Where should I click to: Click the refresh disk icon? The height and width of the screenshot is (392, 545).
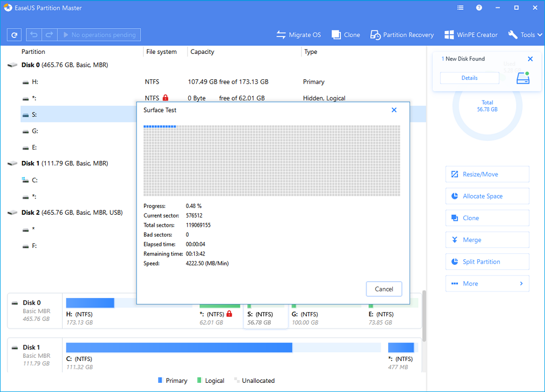[14, 35]
